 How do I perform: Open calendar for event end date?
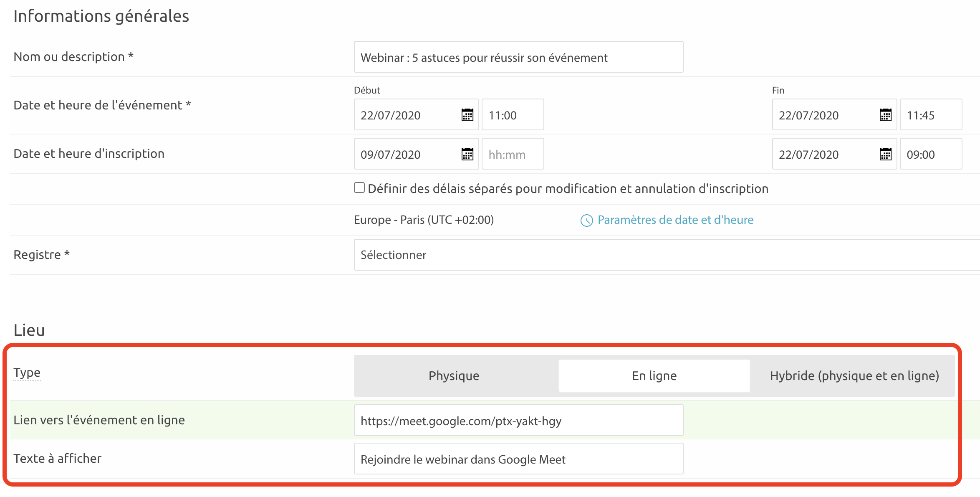885,115
